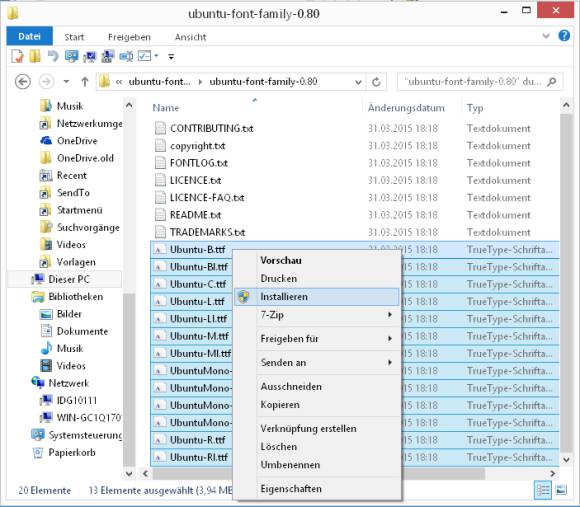This screenshot has width=580, height=507.
Task: Click the navigation pane scroll-up arrow
Action: click(x=129, y=105)
